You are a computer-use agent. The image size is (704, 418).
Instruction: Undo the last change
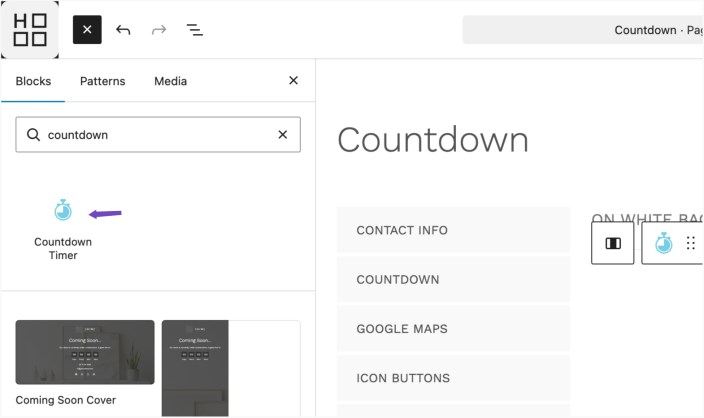(x=123, y=30)
